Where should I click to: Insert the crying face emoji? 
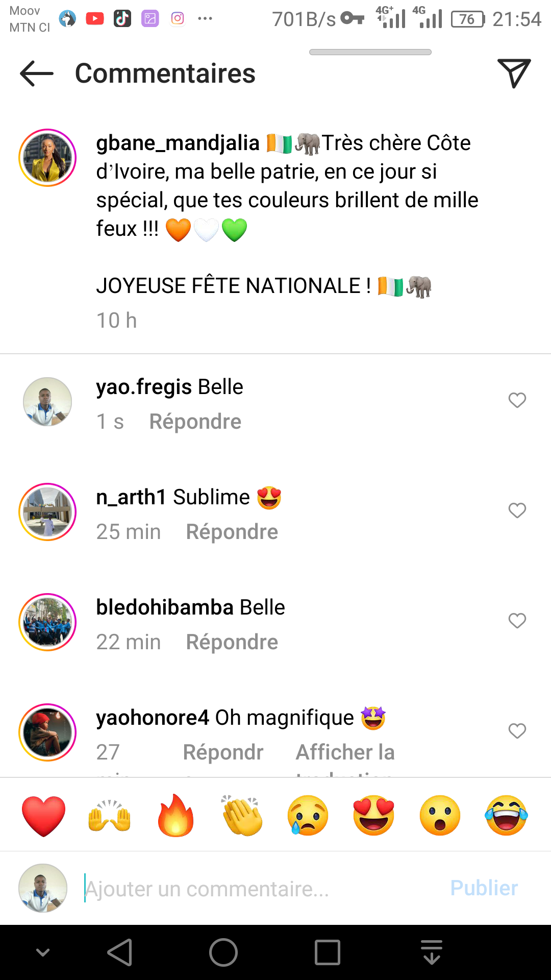[x=308, y=815]
